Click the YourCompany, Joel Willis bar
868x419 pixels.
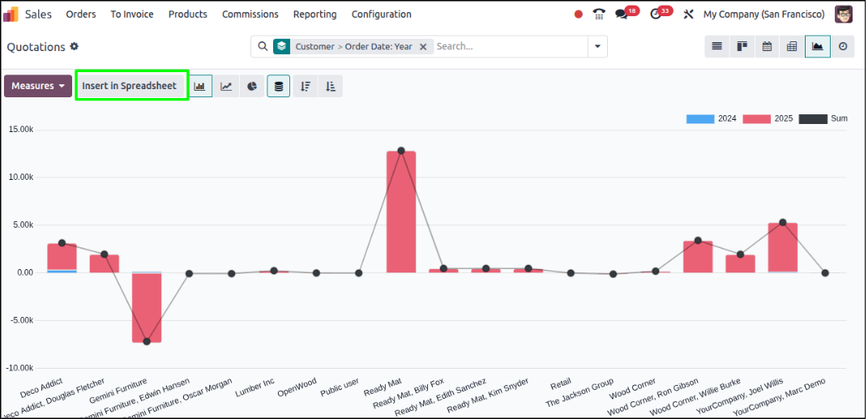coord(783,247)
